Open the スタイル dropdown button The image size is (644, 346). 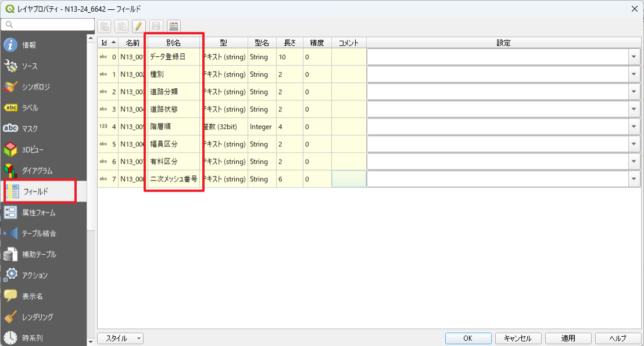pos(120,338)
